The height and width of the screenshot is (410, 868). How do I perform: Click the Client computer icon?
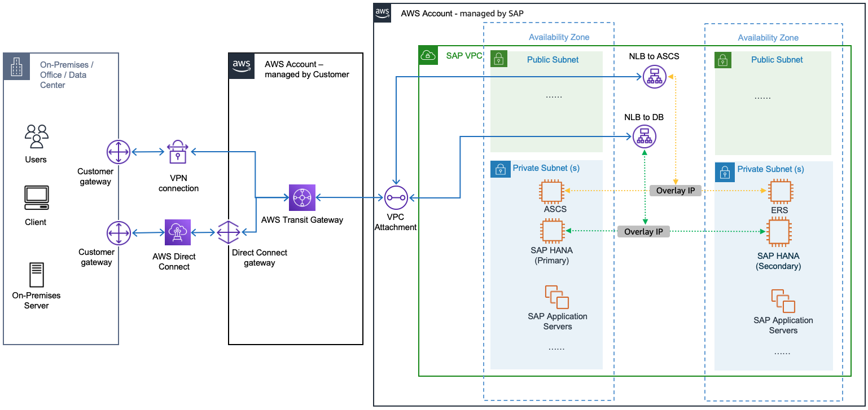[37, 198]
